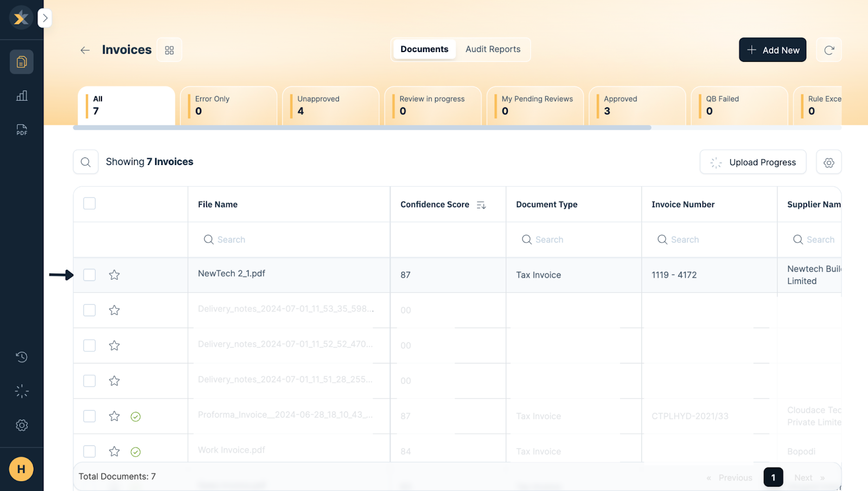Select the My Pending Reviews filter tab

click(x=535, y=106)
